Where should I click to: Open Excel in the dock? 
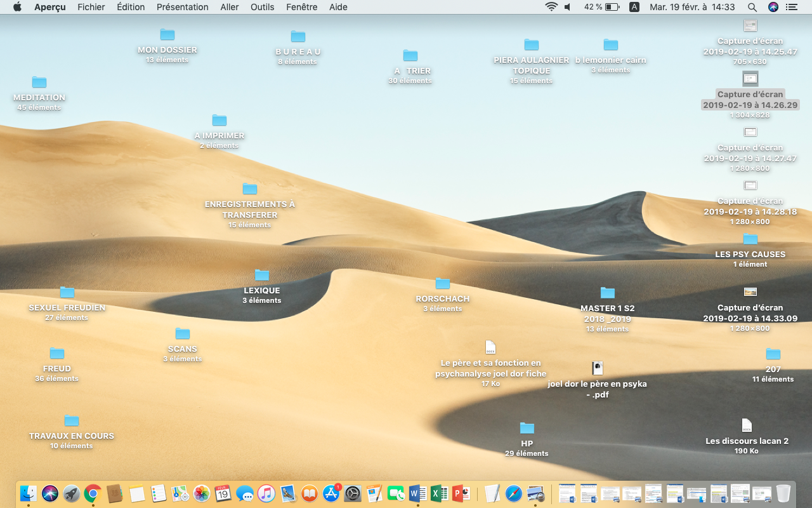pos(439,493)
